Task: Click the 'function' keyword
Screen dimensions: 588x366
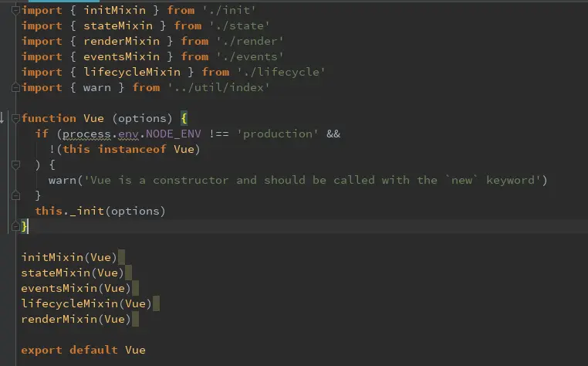Action: [49, 118]
